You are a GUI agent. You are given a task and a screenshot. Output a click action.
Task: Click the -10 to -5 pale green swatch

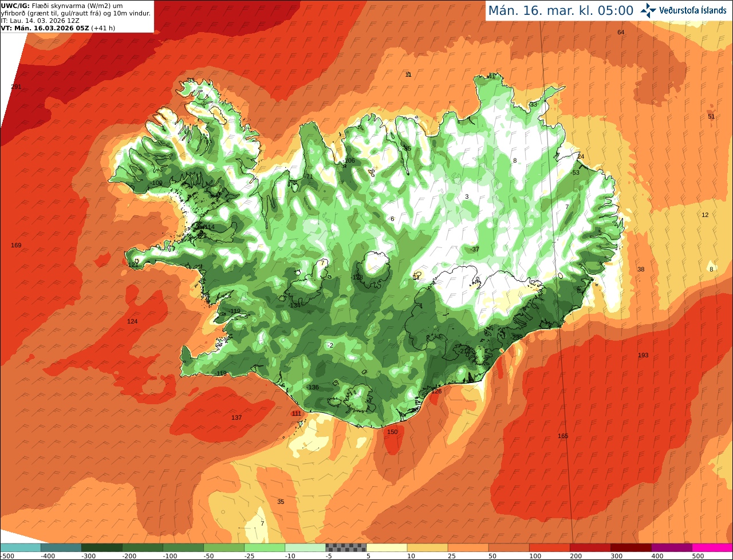(x=305, y=547)
